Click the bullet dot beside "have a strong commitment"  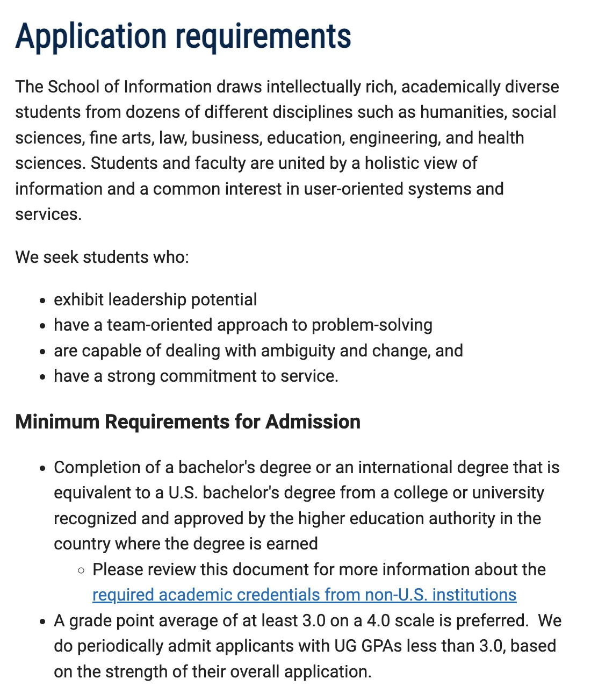(x=42, y=377)
